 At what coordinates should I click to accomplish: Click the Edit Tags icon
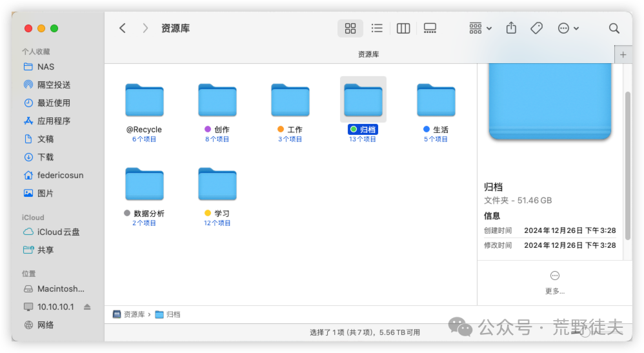pyautogui.click(x=536, y=28)
